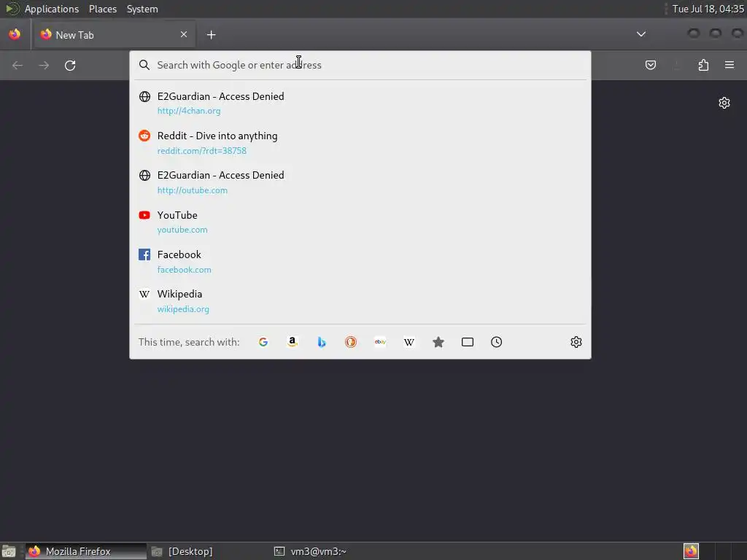This screenshot has width=747, height=560.
Task: Select the New Tab tab
Action: point(115,35)
